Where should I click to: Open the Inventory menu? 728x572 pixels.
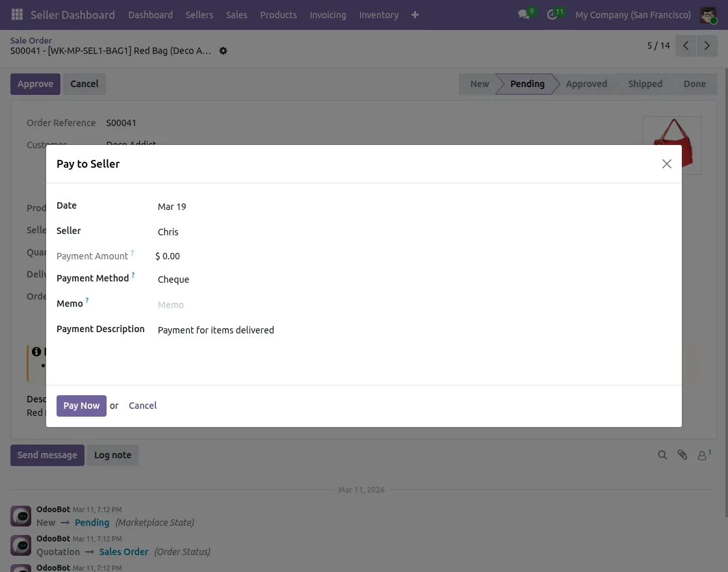click(x=378, y=15)
